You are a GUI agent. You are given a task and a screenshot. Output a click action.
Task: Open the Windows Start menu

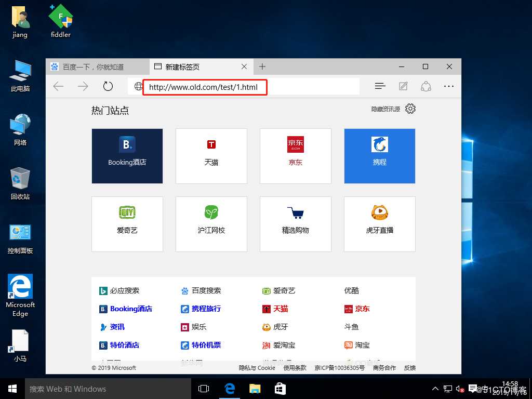point(12,389)
